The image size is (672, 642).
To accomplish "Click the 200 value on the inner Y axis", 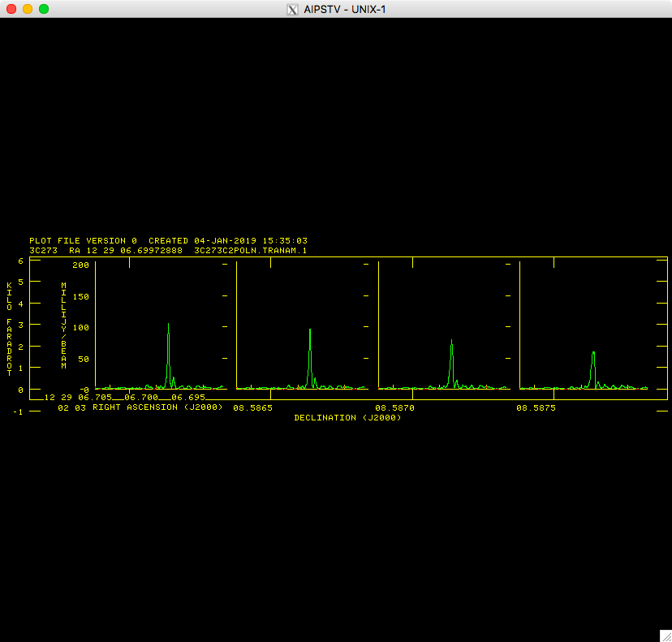I will point(80,265).
